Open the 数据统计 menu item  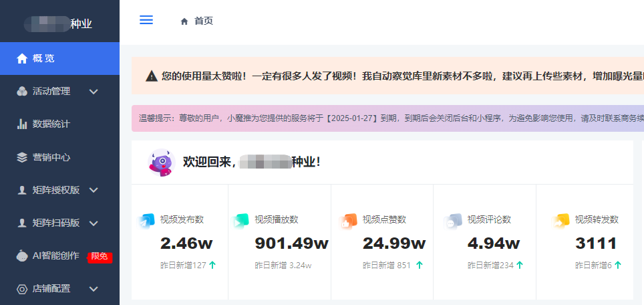coord(51,124)
